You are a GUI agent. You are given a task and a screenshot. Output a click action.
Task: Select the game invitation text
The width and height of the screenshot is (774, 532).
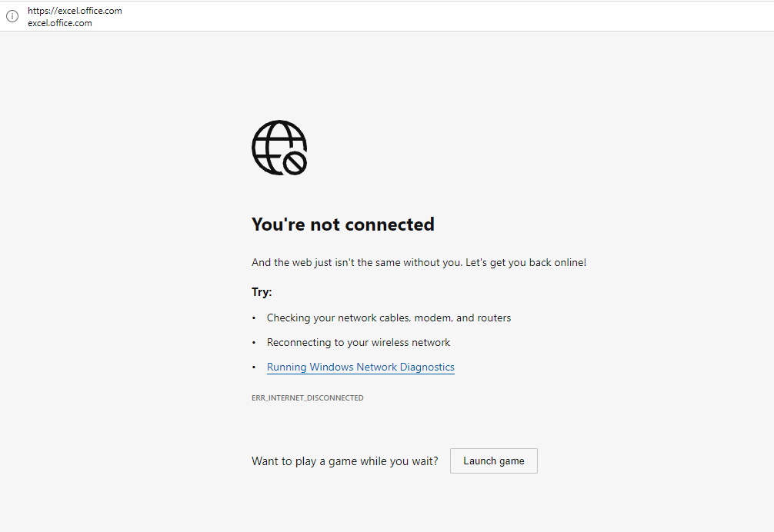click(x=345, y=461)
